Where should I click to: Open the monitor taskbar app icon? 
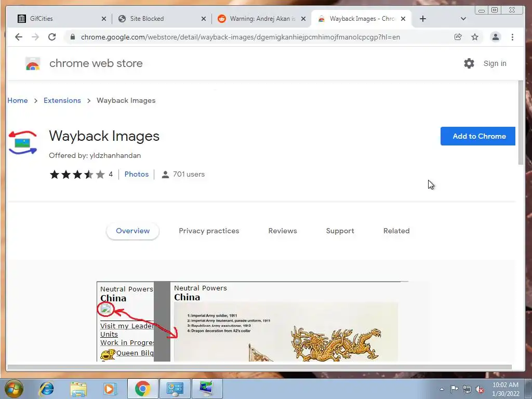tap(207, 389)
